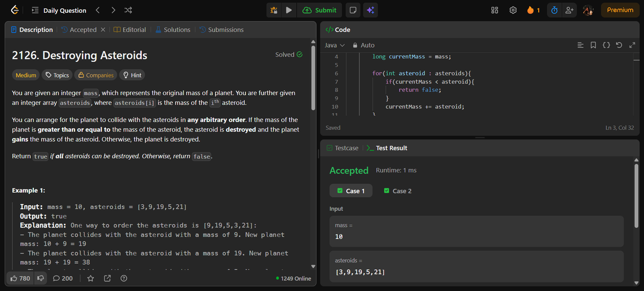Go to next question arrow

click(113, 10)
